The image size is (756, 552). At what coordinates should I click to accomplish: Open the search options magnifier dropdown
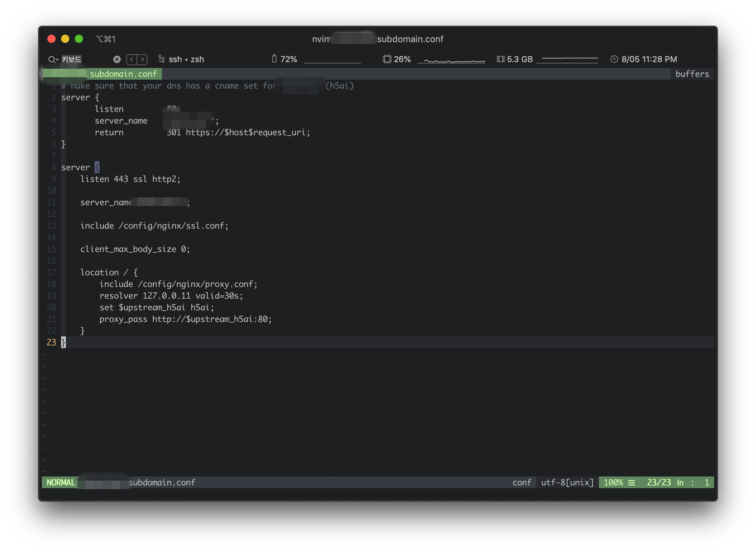53,59
